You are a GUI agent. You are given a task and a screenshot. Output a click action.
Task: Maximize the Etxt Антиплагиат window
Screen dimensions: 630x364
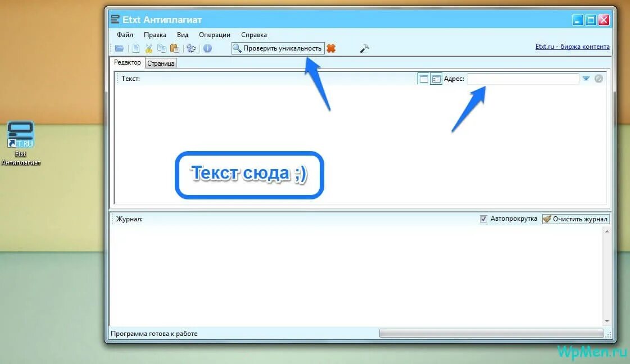tap(591, 20)
